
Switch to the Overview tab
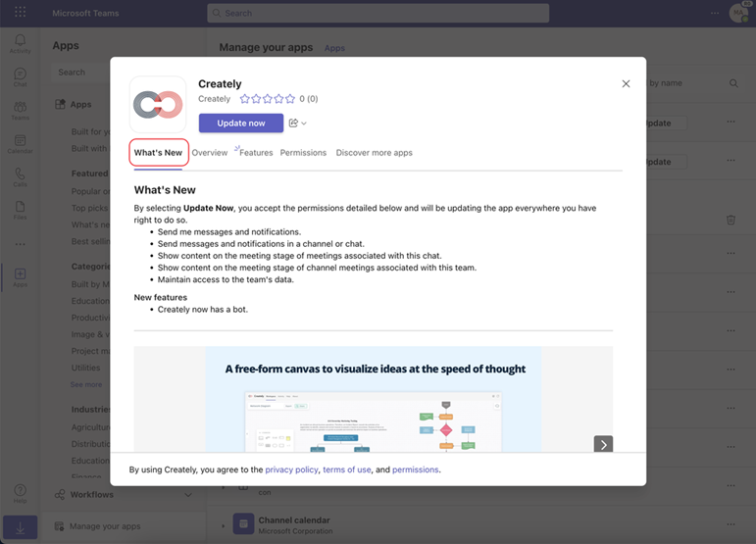(210, 153)
